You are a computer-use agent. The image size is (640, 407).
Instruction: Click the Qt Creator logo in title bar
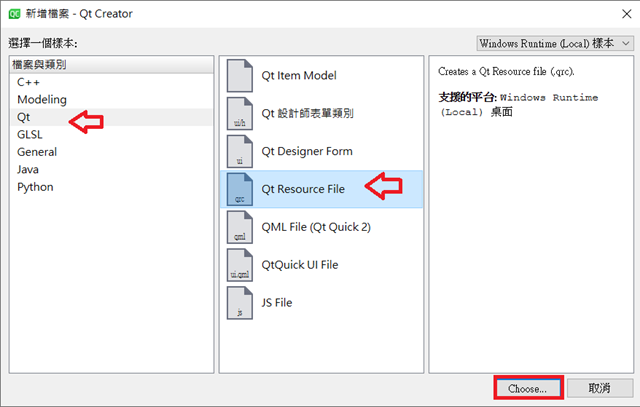pyautogui.click(x=14, y=14)
